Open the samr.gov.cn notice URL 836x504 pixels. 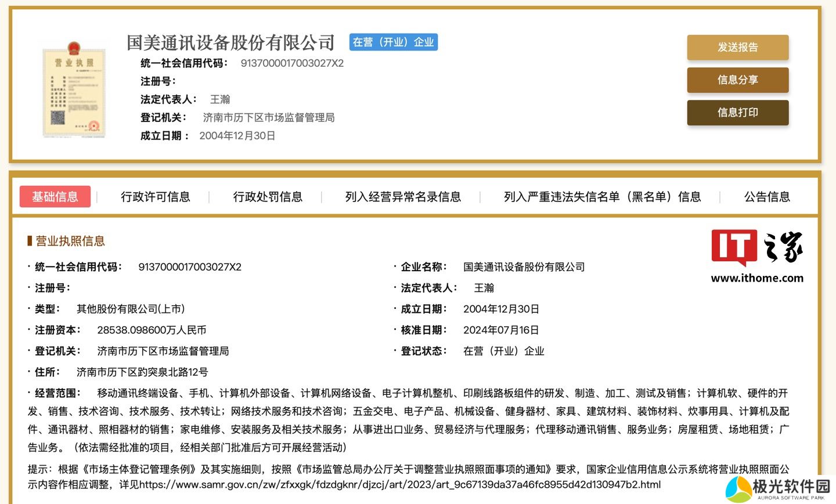click(399, 485)
